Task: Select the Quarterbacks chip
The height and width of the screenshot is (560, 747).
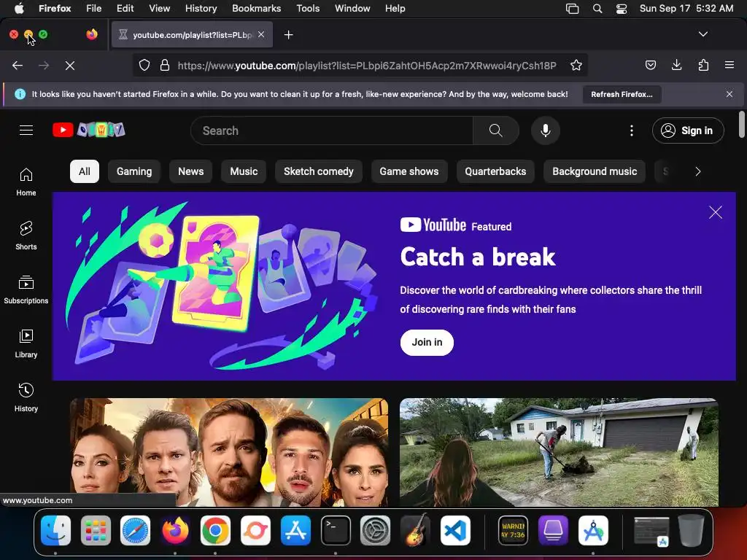Action: click(495, 171)
